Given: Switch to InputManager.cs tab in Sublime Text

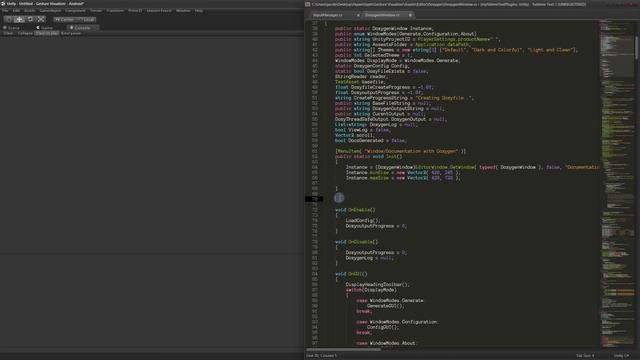Looking at the screenshot, I should pyautogui.click(x=328, y=15).
